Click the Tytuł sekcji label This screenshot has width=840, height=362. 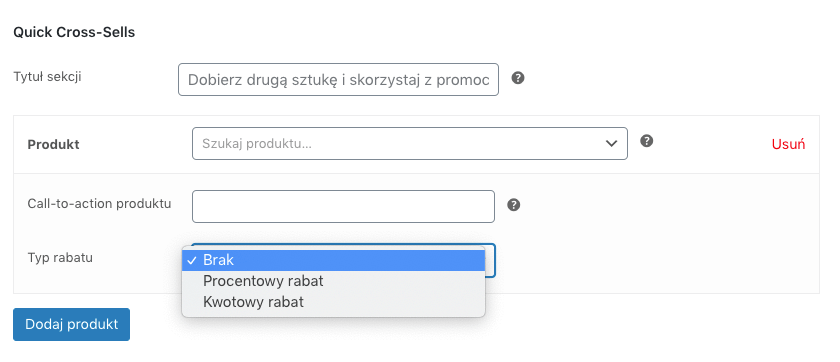47,77
